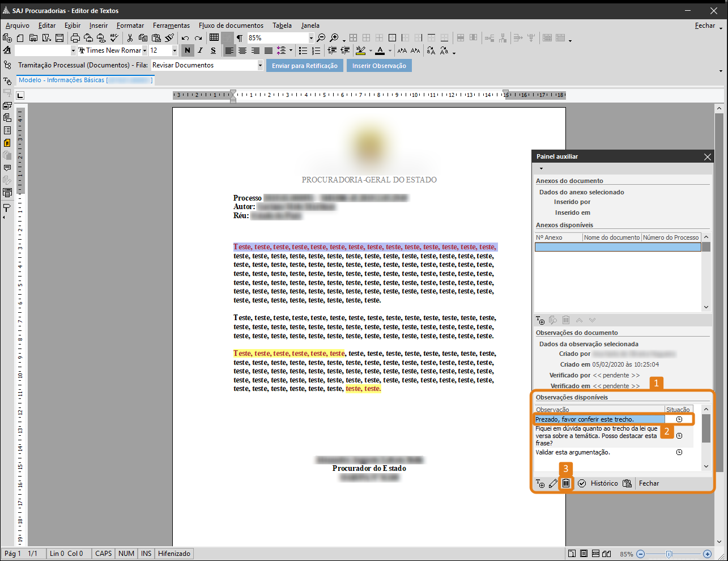This screenshot has height=561, width=728.
Task: Open the Ferramentas menu
Action: click(x=171, y=25)
